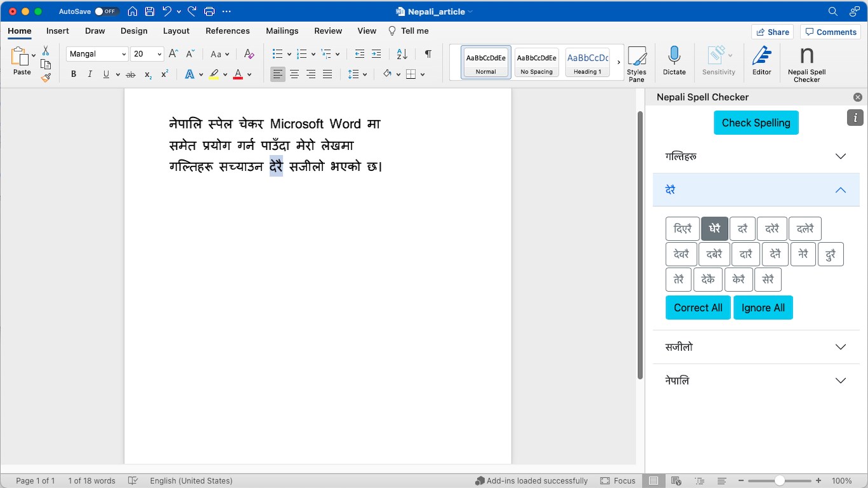Open the Insert tab
The width and height of the screenshot is (868, 488).
pyautogui.click(x=58, y=30)
